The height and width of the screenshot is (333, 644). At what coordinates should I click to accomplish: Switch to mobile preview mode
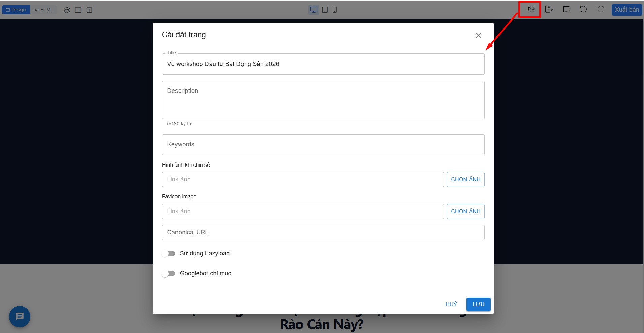(334, 10)
